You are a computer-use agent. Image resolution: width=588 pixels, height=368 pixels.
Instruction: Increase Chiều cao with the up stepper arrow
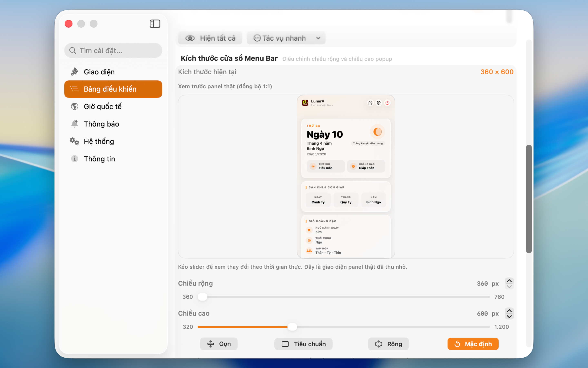pos(509,311)
